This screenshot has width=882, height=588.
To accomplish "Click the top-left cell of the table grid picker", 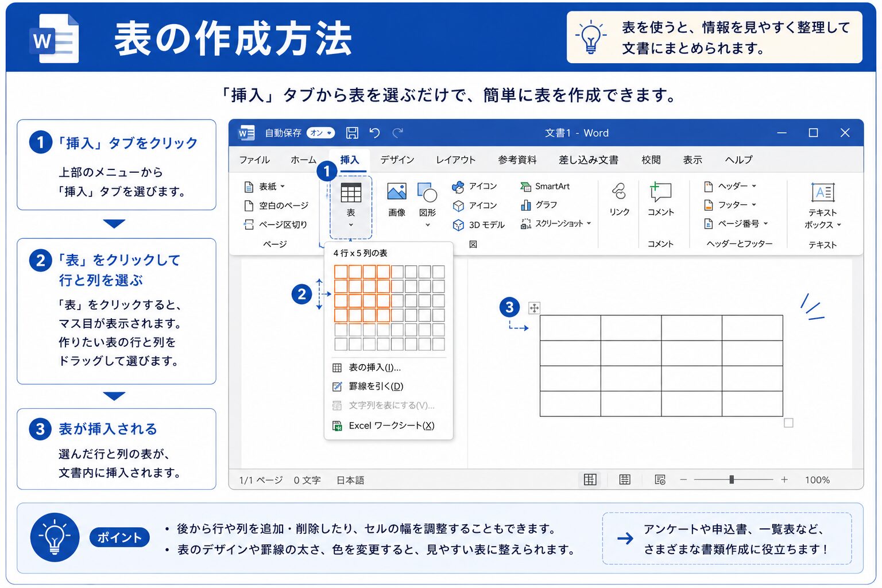I will click(341, 272).
